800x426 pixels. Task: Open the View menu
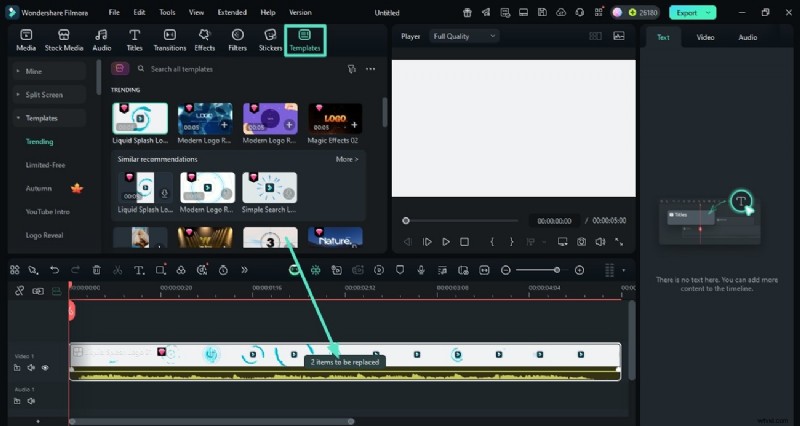[196, 12]
